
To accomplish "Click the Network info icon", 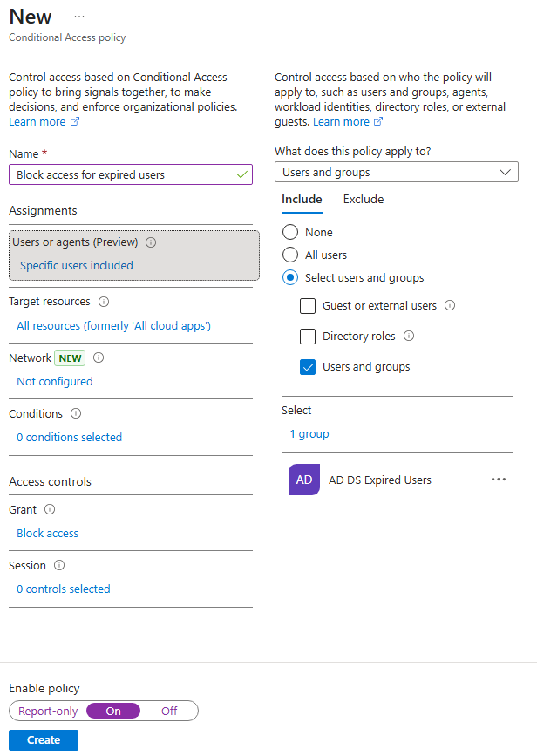I will pyautogui.click(x=99, y=358).
